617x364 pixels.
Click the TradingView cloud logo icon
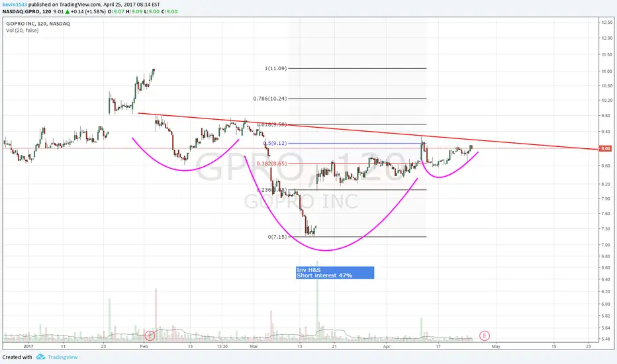click(40, 357)
